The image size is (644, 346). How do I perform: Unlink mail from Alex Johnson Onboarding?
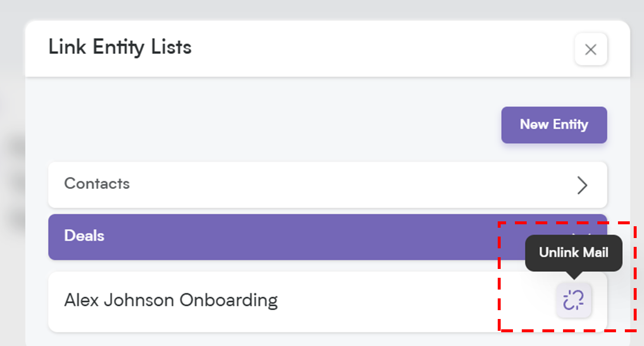573,300
